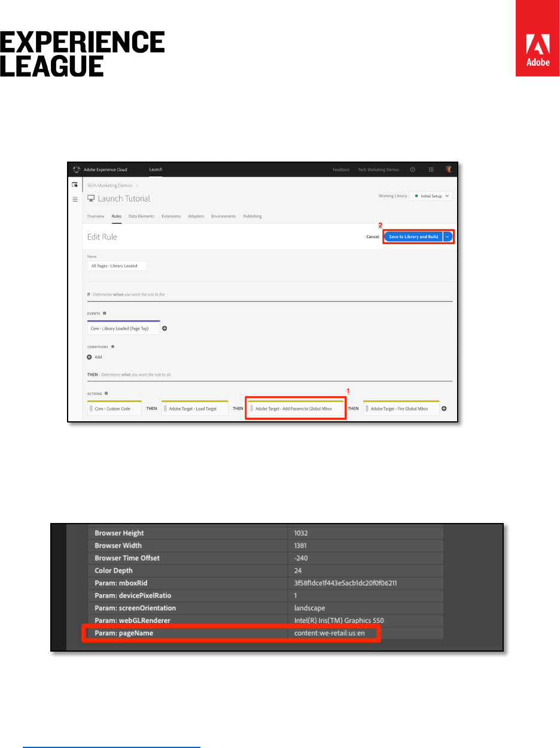Viewport: 560px width, 748px height.
Task: Click the Launch Tutorial title
Action: 124,199
